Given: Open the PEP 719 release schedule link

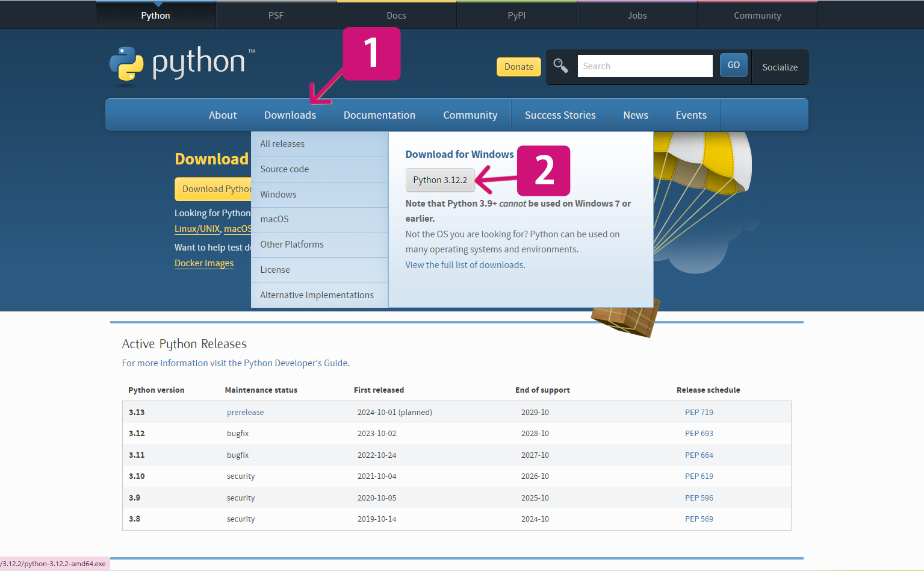Looking at the screenshot, I should click(699, 413).
